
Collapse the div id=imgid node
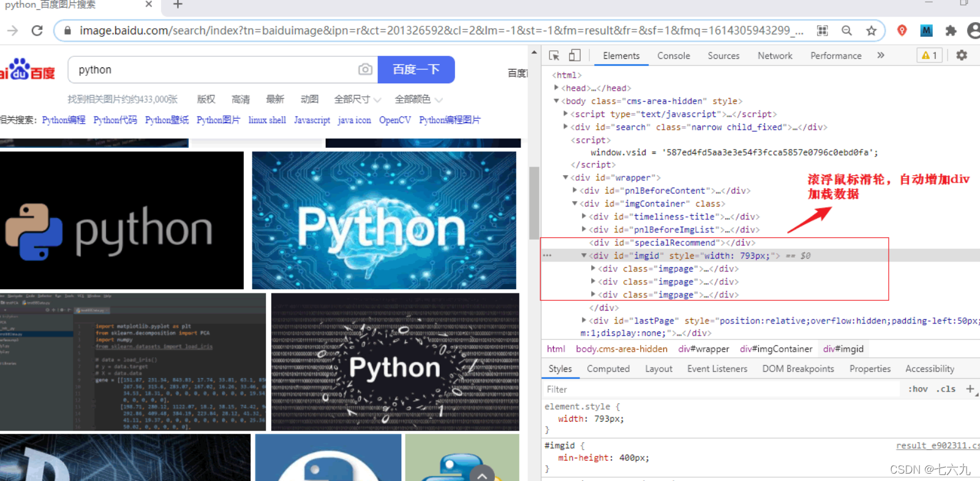[584, 255]
